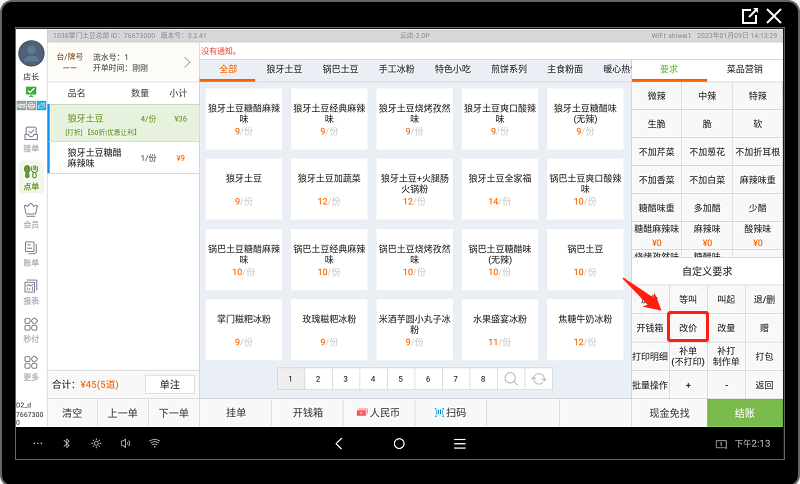The height and width of the screenshot is (484, 800).
Task: Select the 多加醋 extra vinegar option
Action: [707, 208]
